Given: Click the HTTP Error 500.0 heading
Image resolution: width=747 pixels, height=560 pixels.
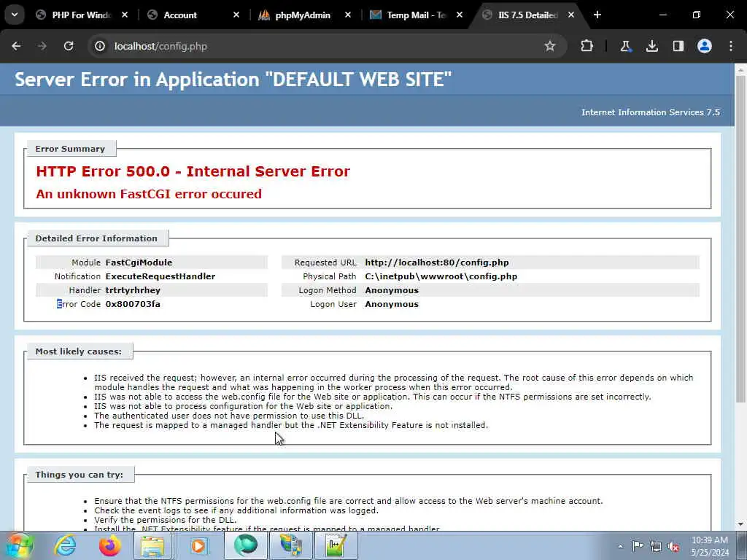Looking at the screenshot, I should [x=193, y=171].
